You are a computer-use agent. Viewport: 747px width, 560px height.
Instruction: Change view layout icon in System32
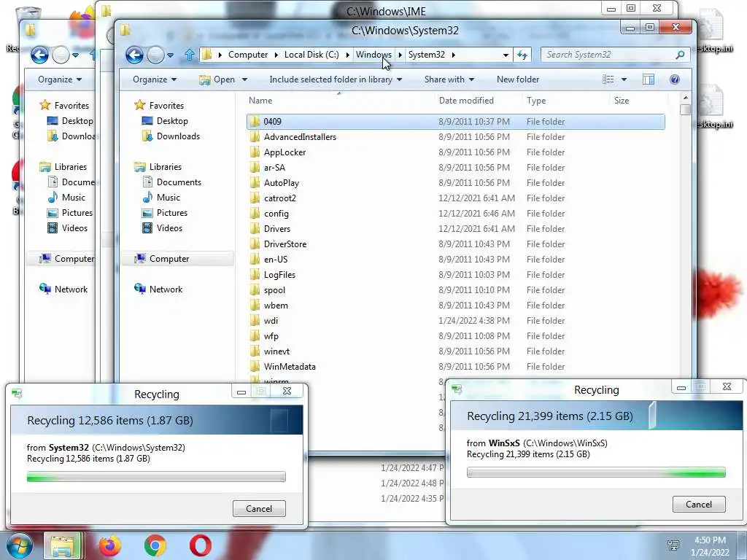coord(608,79)
